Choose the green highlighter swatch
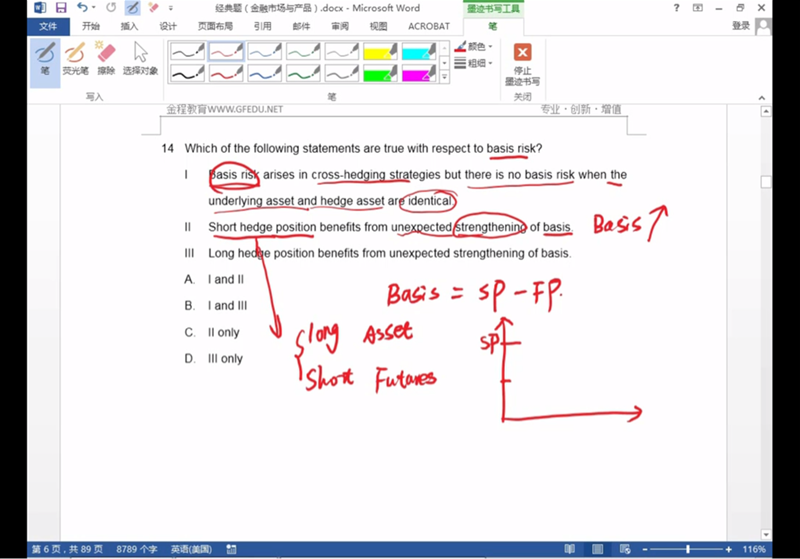The image size is (800, 559). [x=380, y=73]
